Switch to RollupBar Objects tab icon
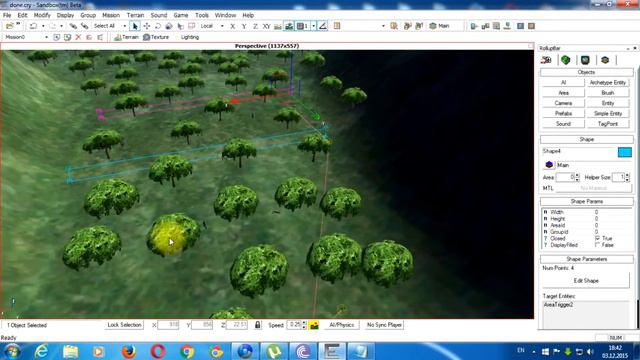 [x=546, y=60]
